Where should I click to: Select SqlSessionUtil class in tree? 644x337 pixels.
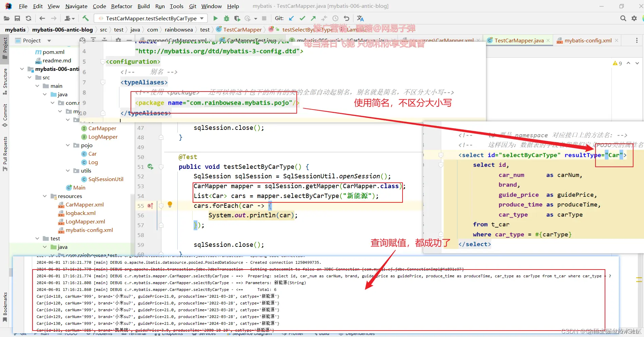pyautogui.click(x=106, y=179)
